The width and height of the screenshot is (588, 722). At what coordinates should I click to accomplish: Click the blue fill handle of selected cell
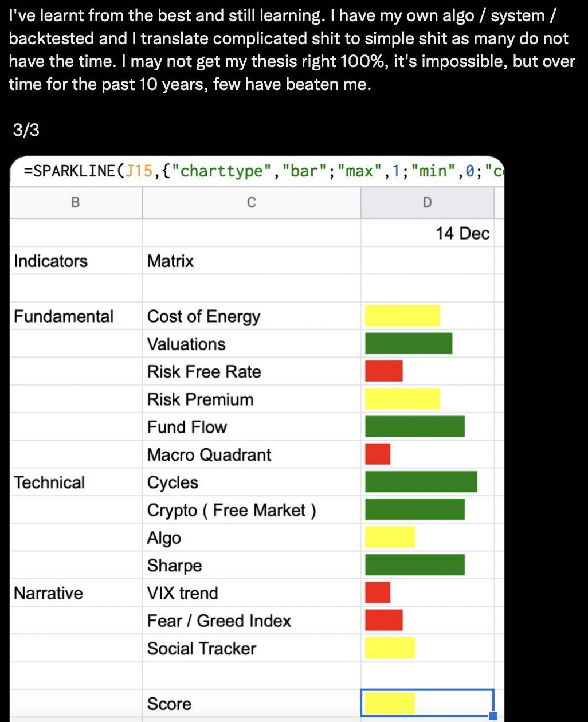click(493, 716)
